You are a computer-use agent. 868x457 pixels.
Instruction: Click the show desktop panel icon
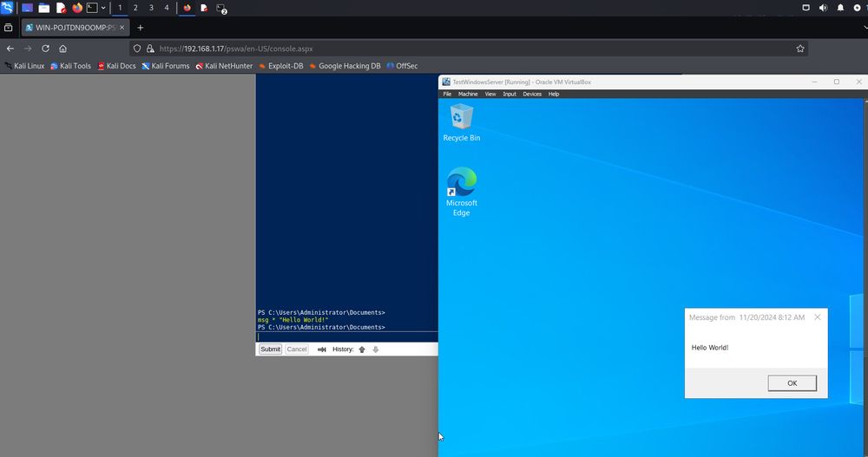27,9
